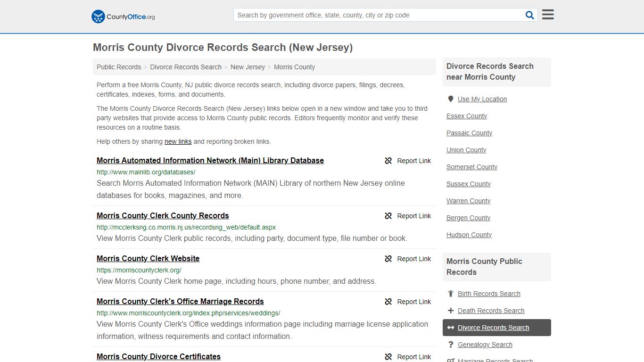
Task: Open Birth Records Search
Action: tap(489, 294)
